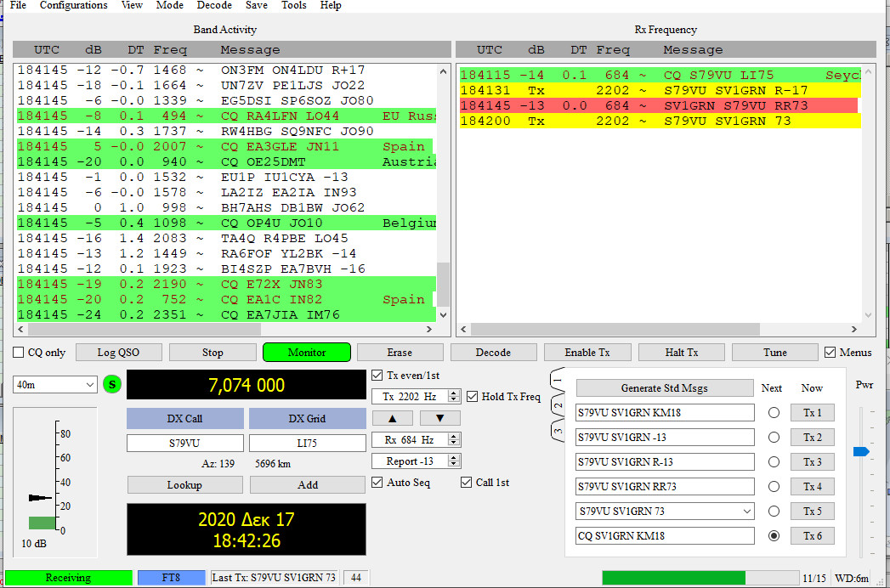Halt transmission with Halt Tx
890x588 pixels.
(681, 352)
